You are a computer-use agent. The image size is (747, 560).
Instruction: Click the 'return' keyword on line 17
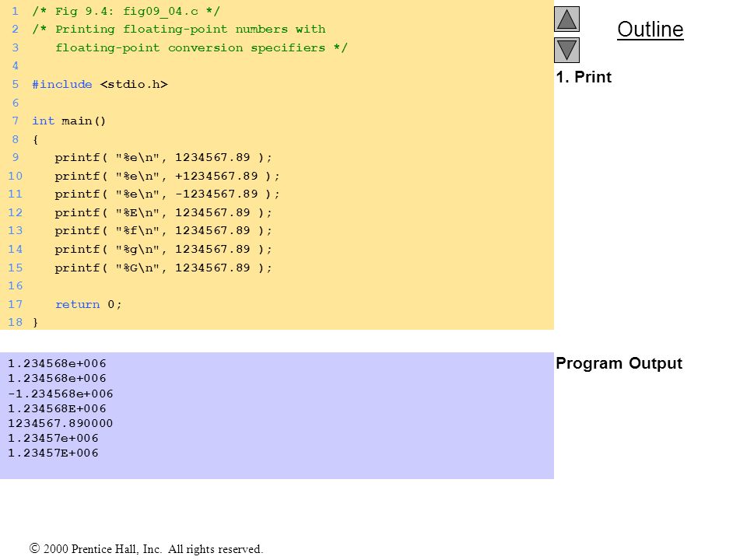(78, 305)
